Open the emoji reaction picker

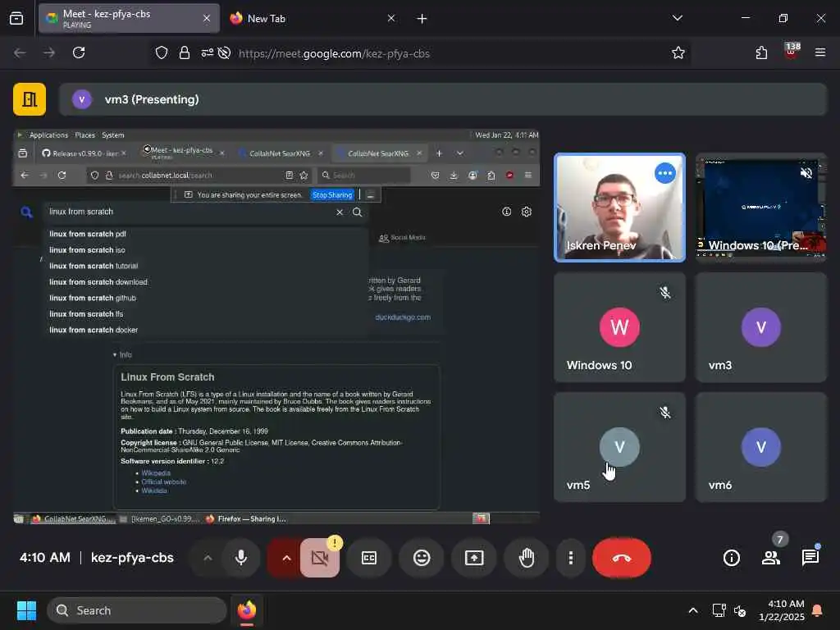(x=422, y=558)
